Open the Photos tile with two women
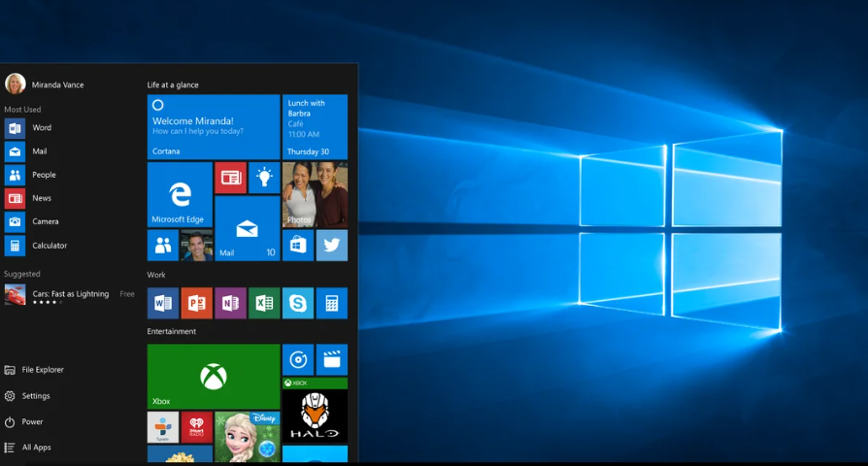868x466 pixels. click(315, 194)
